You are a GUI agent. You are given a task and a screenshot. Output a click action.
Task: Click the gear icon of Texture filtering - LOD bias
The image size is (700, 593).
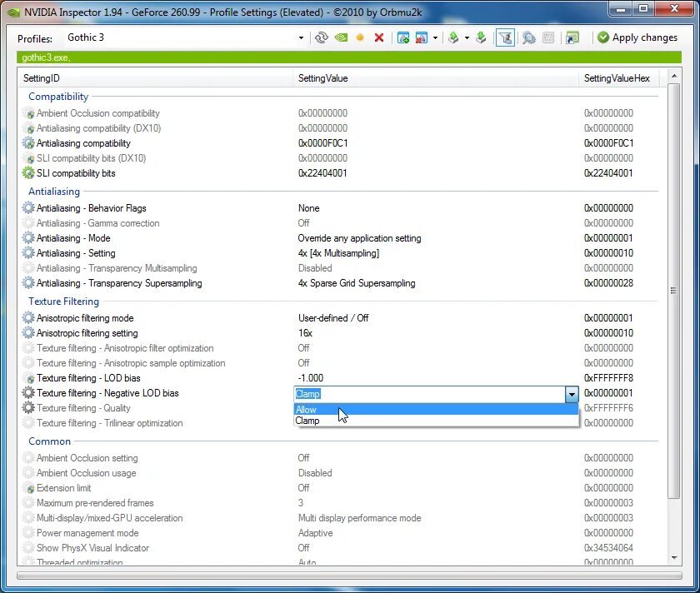(x=28, y=378)
